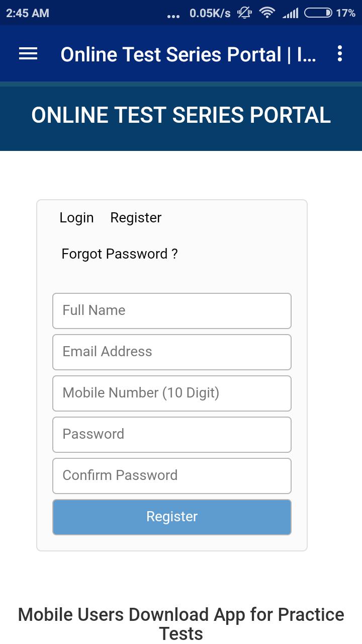Select the Confirm Password field
362x644 pixels.
coord(172,476)
